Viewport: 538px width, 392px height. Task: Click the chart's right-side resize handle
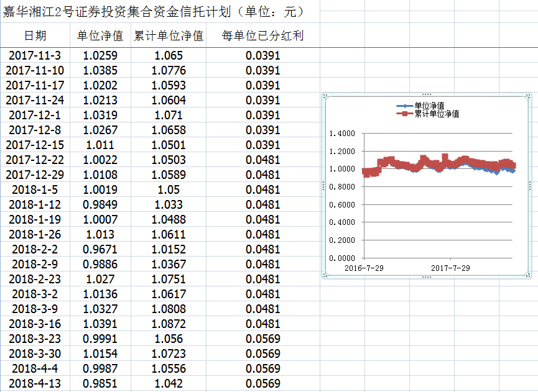click(x=531, y=186)
